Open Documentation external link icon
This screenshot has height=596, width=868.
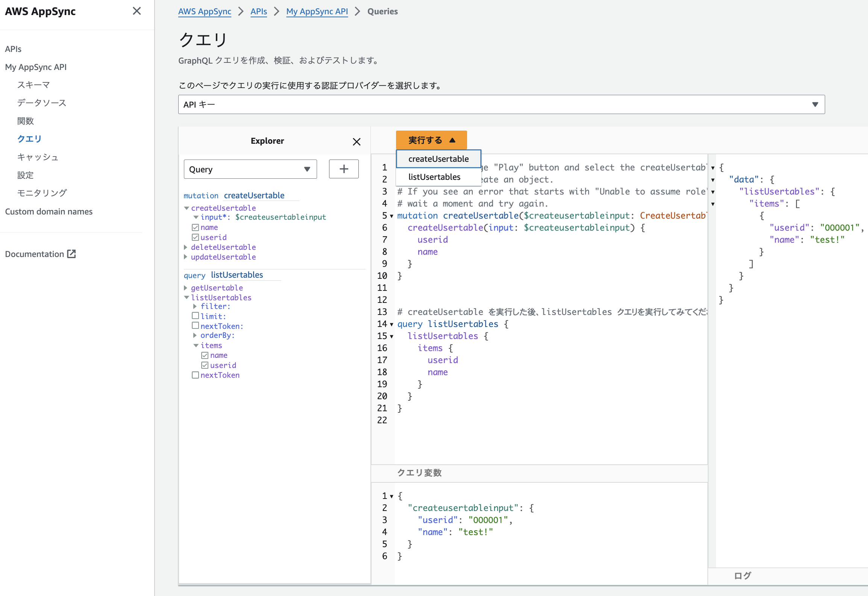tap(71, 254)
